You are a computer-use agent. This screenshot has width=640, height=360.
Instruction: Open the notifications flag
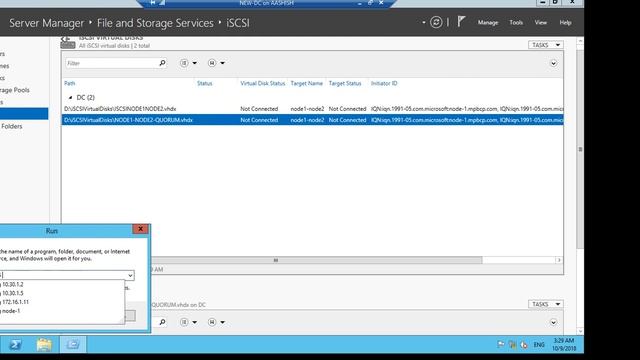point(461,22)
